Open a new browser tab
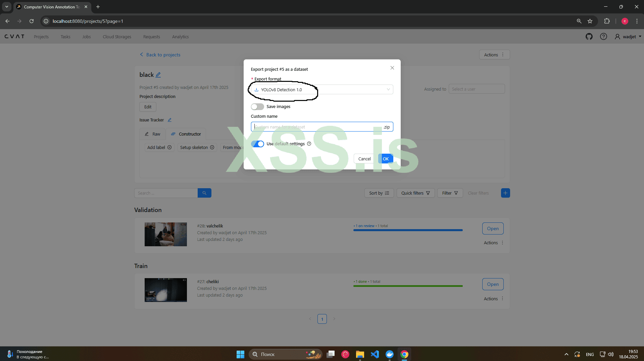 pyautogui.click(x=98, y=7)
